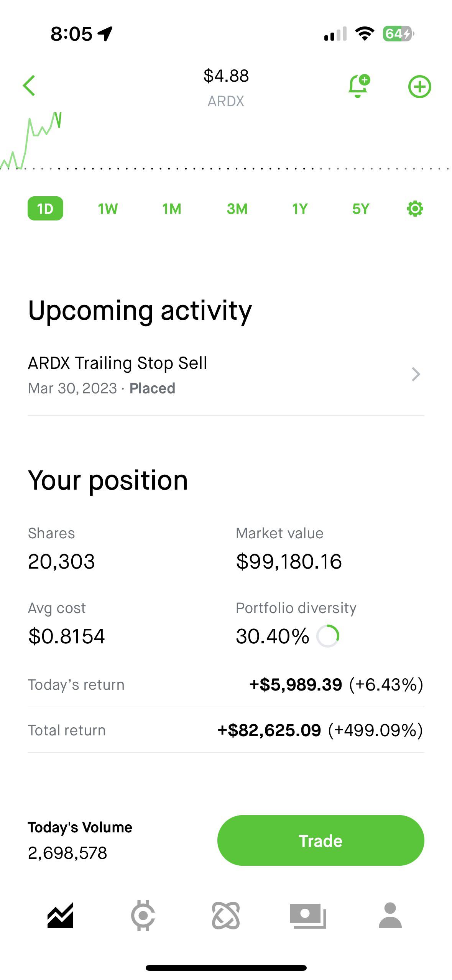Expand the ARDX Trailing Stop Sell chevron
This screenshot has height=980, width=452.
(x=416, y=375)
